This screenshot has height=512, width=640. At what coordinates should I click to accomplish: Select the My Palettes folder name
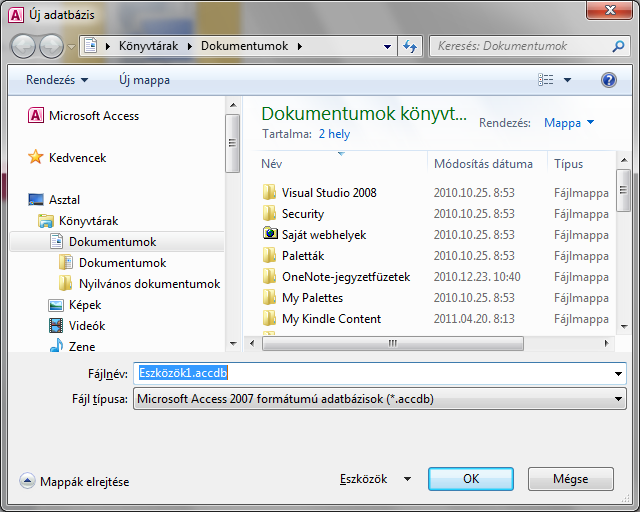(312, 298)
